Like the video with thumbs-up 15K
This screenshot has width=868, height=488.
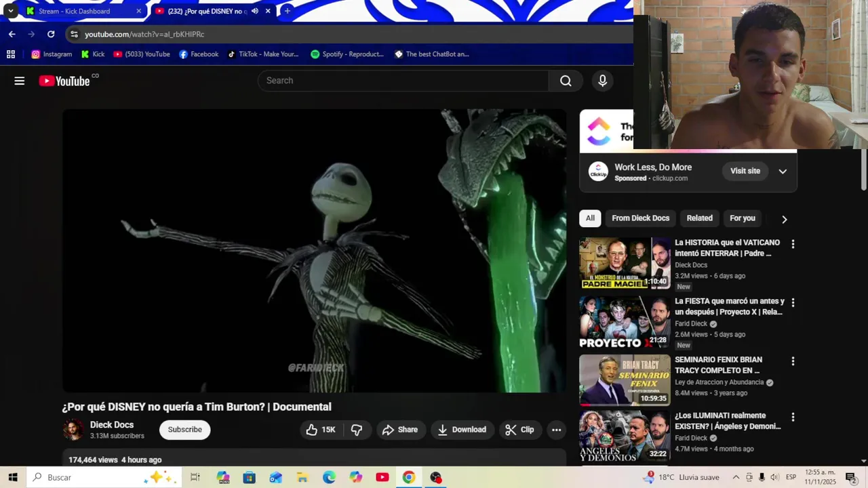pos(321,430)
